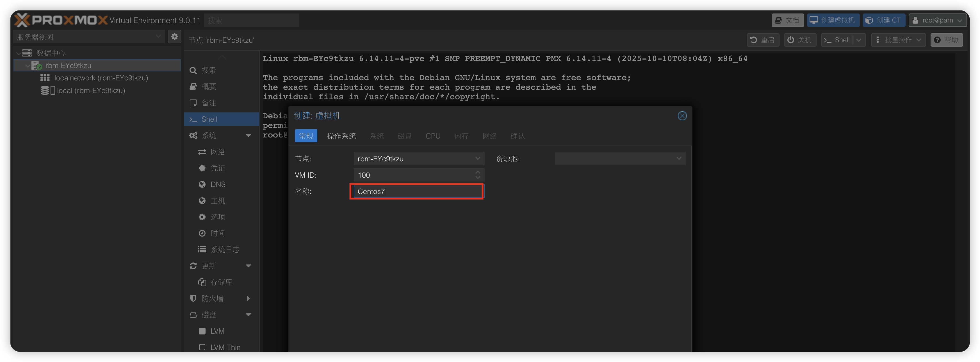Select the 常规 general tab
980x362 pixels.
(x=306, y=136)
